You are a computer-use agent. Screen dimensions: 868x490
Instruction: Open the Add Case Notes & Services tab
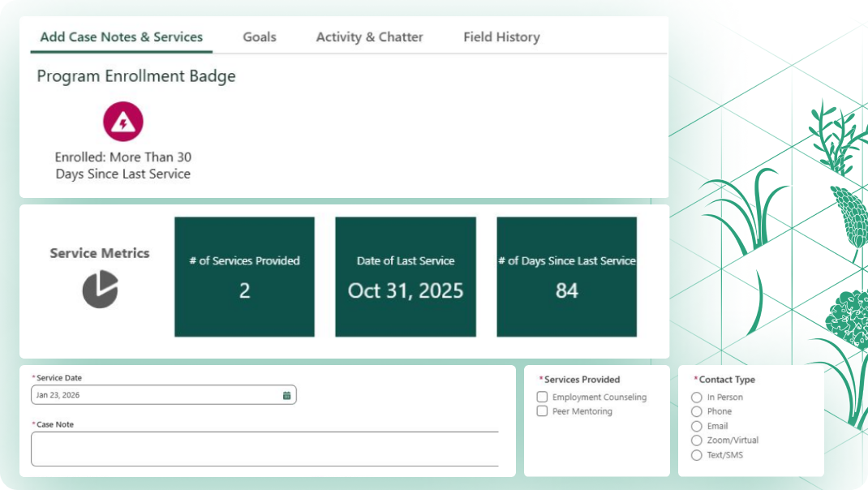click(x=121, y=37)
